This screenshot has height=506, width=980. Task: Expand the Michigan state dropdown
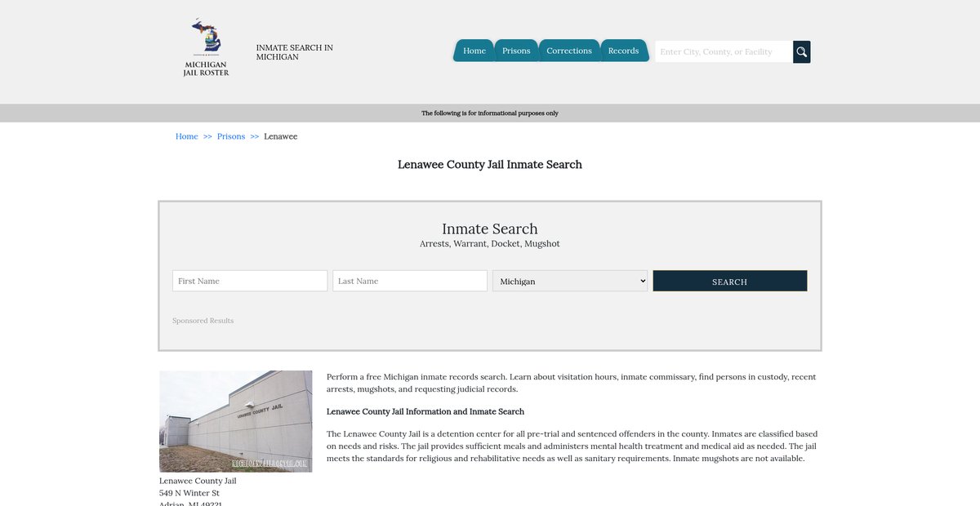(570, 281)
